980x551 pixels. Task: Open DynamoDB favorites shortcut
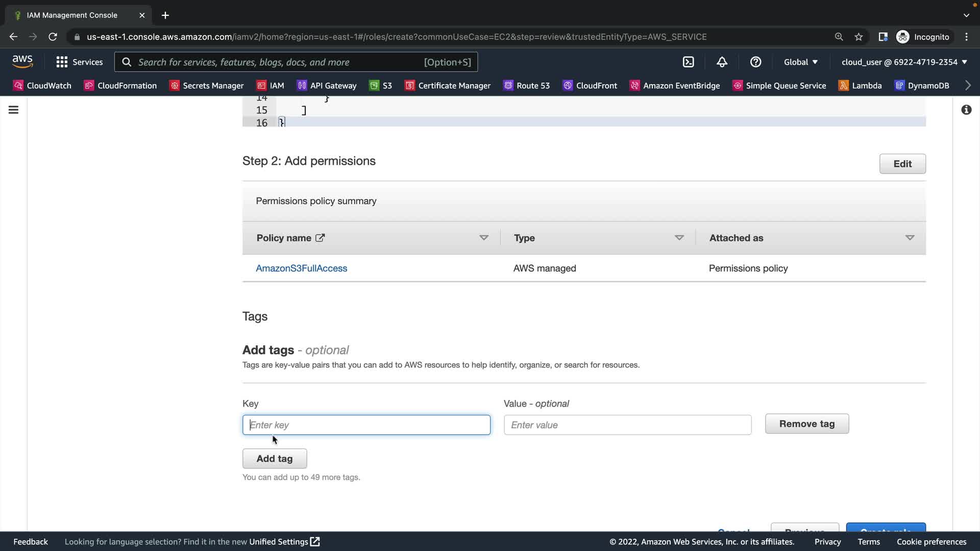pyautogui.click(x=922, y=86)
